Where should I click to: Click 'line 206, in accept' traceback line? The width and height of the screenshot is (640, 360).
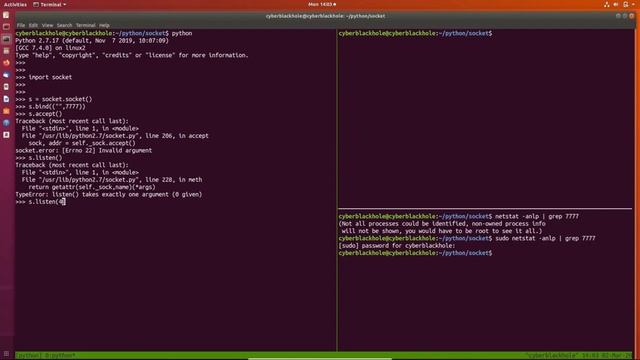tap(115, 136)
